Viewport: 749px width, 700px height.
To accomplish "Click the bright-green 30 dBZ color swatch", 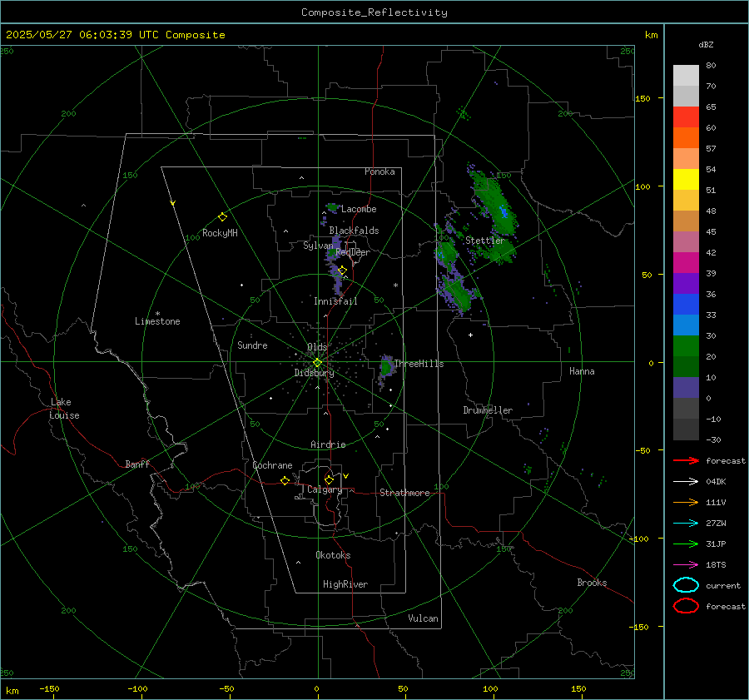I will click(686, 346).
